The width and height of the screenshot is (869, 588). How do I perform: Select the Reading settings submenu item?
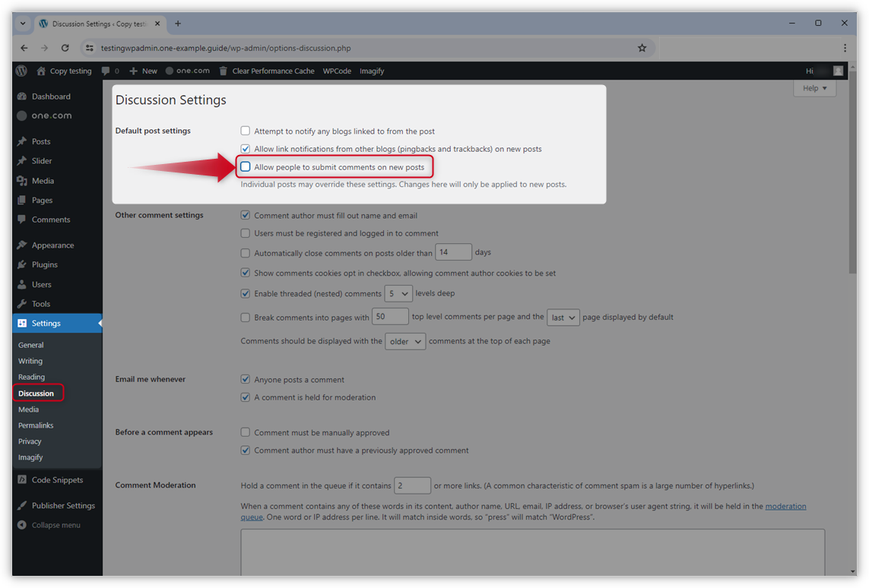pyautogui.click(x=31, y=377)
